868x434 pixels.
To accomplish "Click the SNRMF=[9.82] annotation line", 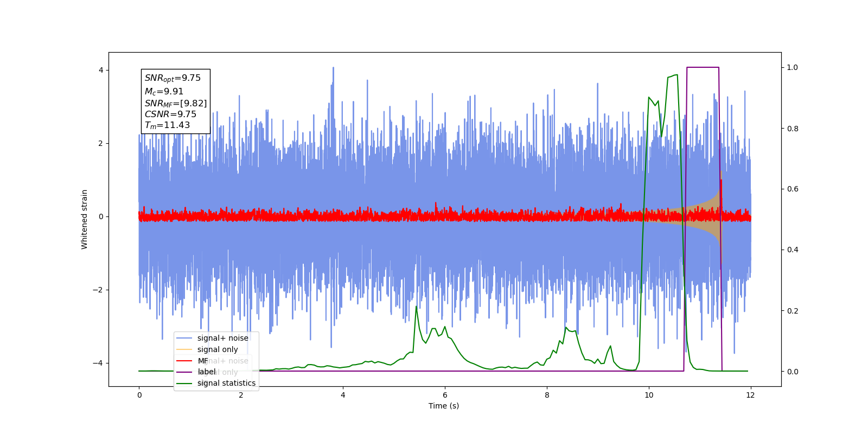I will click(176, 103).
